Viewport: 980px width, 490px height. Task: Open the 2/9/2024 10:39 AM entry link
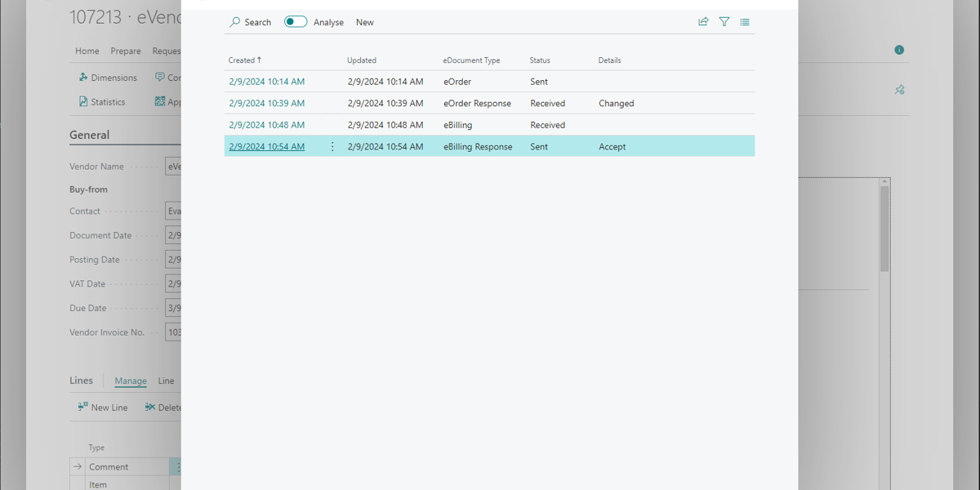[x=267, y=104]
